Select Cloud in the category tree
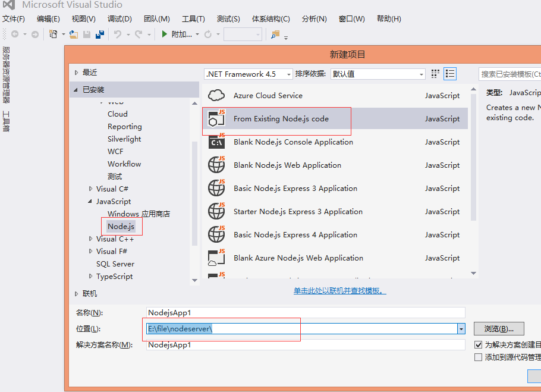Image resolution: width=541 pixels, height=392 pixels. coord(118,114)
